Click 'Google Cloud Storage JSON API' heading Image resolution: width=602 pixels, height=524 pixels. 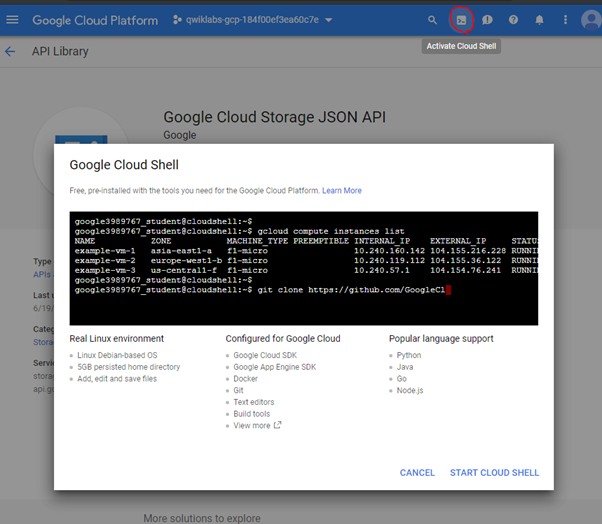(275, 117)
